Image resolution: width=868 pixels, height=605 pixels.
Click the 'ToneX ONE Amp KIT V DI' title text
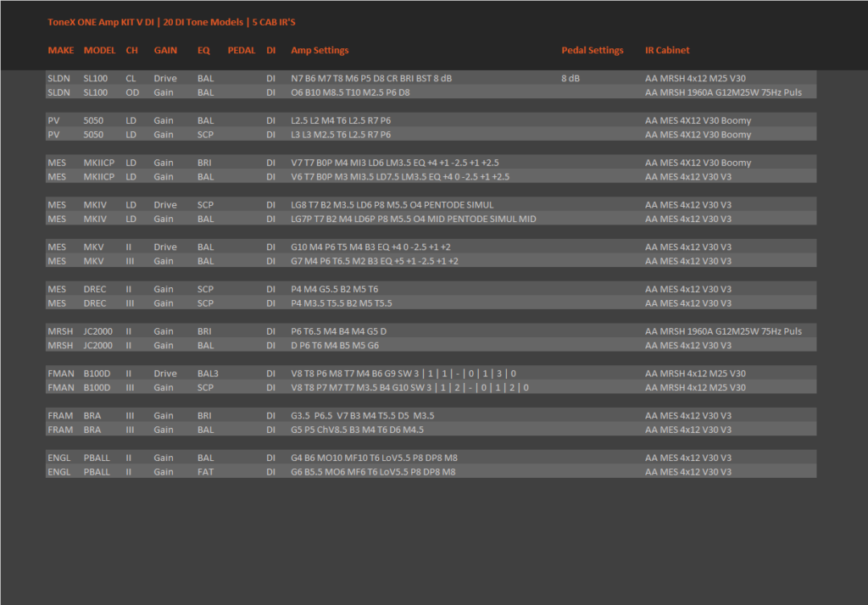tap(101, 22)
